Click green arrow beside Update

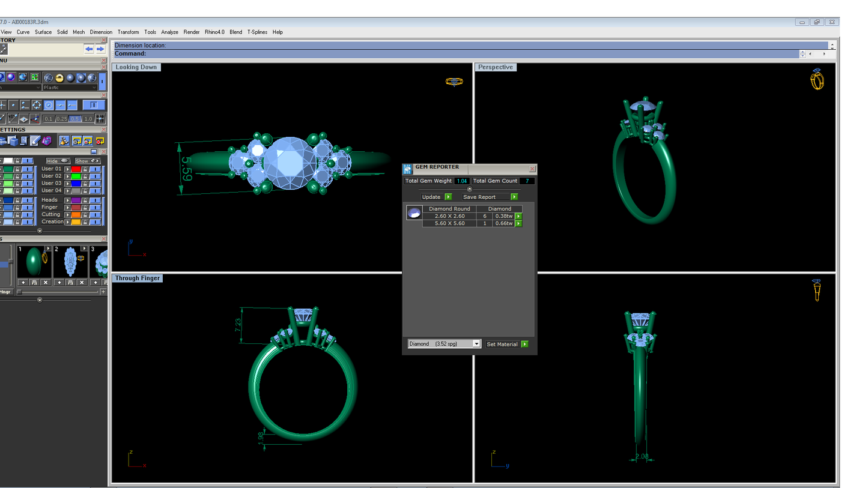tap(448, 197)
